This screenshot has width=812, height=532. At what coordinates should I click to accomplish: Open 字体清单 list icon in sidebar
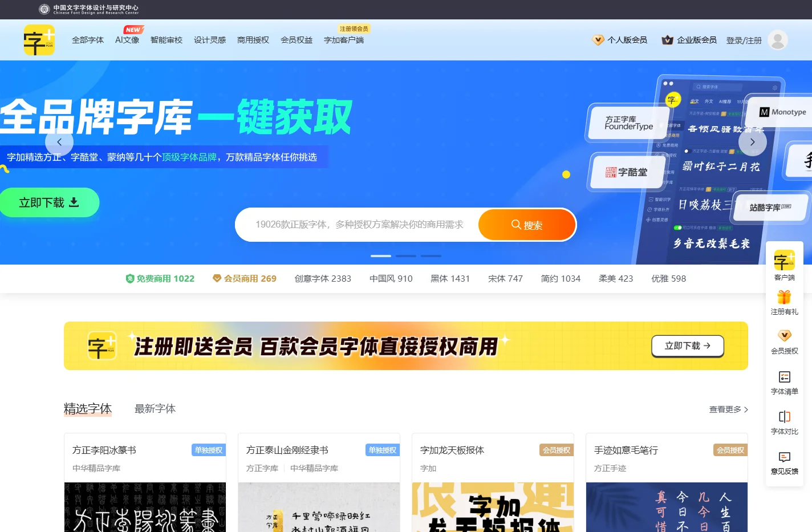pyautogui.click(x=785, y=377)
